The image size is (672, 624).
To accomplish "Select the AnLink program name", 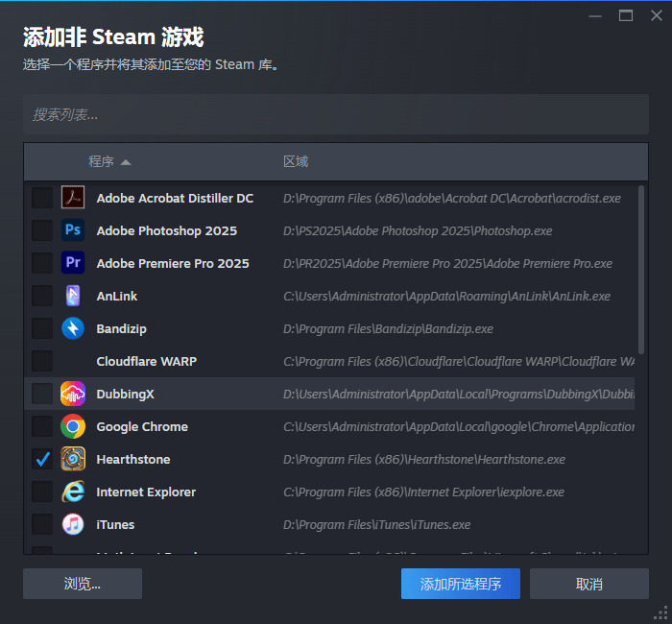I will pos(117,296).
